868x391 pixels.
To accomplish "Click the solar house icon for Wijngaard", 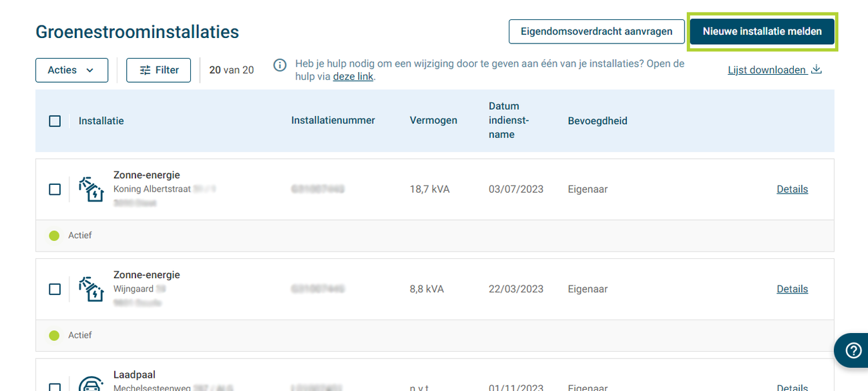I will pos(91,290).
